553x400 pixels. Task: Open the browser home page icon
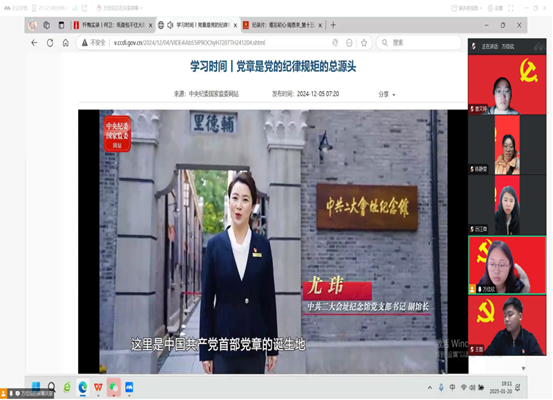pyautogui.click(x=66, y=43)
